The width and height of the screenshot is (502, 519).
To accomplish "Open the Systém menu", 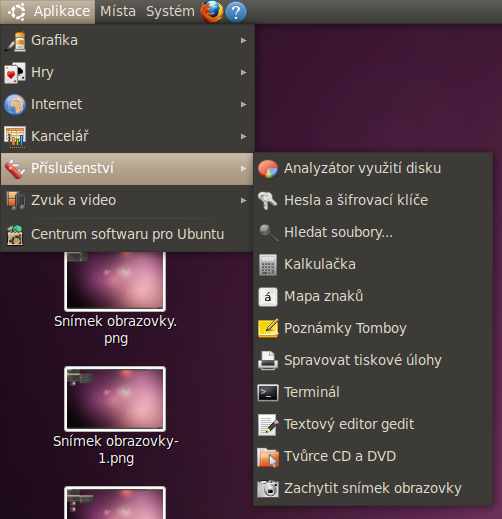I will [170, 12].
